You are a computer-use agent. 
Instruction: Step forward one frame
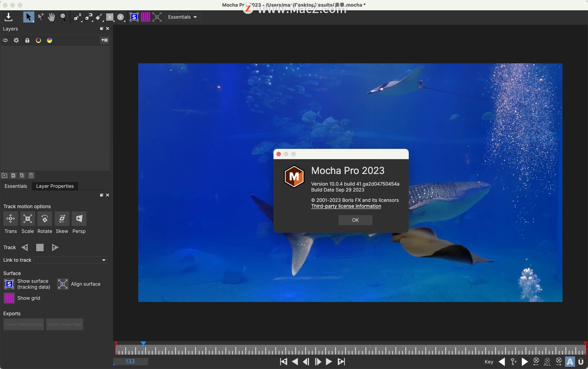(x=318, y=362)
